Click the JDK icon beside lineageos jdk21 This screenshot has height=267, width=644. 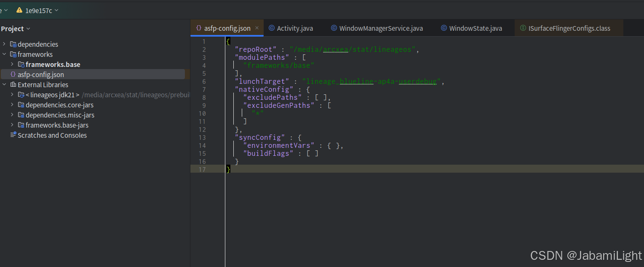point(21,95)
